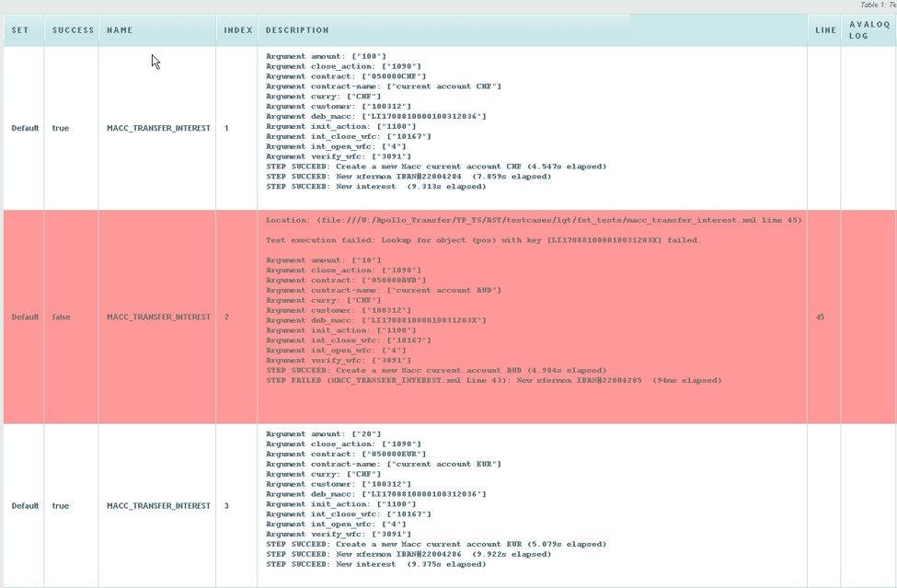Click index value 2 in failed row
Image resolution: width=897 pixels, height=588 pixels.
click(226, 317)
